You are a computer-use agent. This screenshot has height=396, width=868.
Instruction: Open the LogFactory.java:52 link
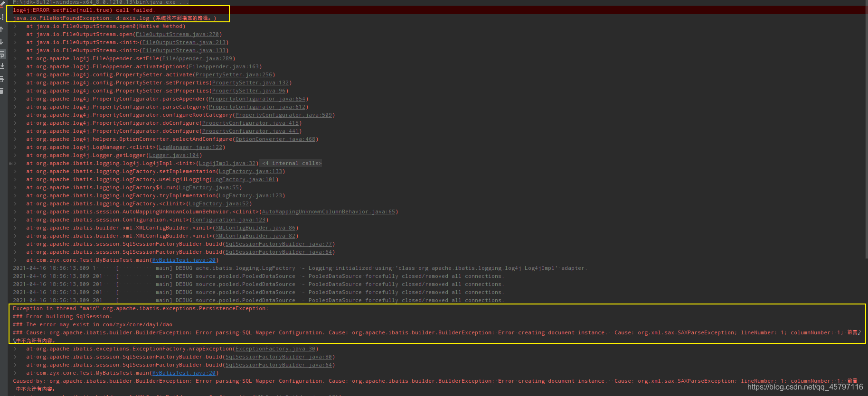[x=219, y=204]
